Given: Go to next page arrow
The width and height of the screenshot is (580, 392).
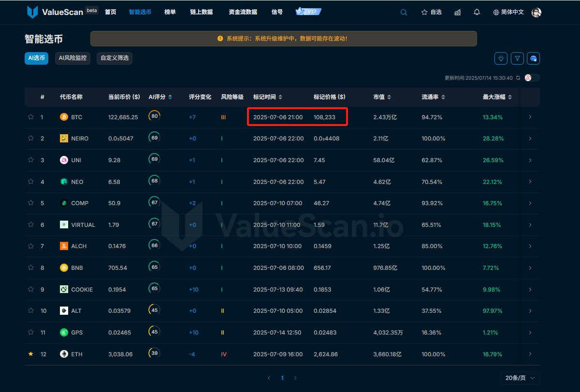Looking at the screenshot, I should (x=295, y=378).
